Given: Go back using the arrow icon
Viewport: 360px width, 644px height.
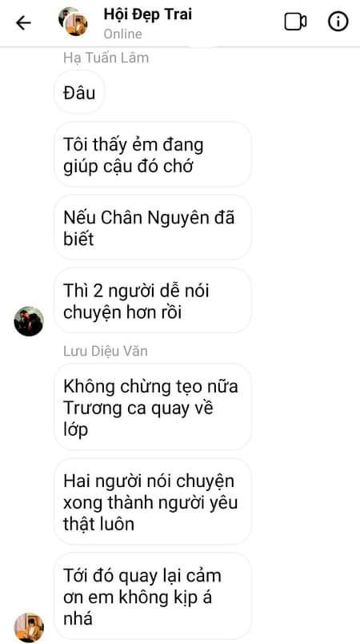Looking at the screenshot, I should point(23,23).
